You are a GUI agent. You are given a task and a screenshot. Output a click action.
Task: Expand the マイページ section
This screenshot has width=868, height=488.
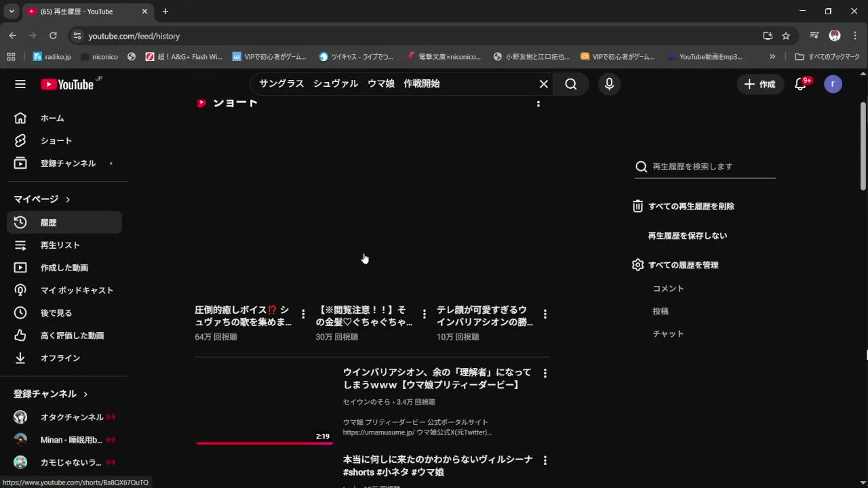tap(42, 199)
